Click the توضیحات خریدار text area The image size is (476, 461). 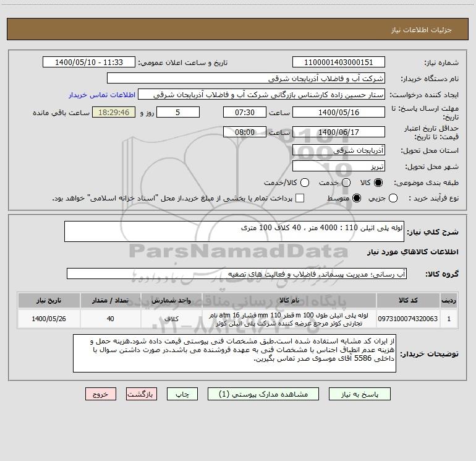pos(234,353)
